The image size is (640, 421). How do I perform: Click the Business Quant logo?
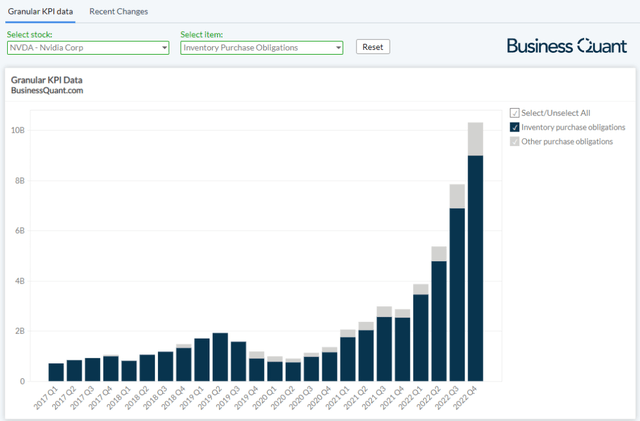[x=566, y=46]
